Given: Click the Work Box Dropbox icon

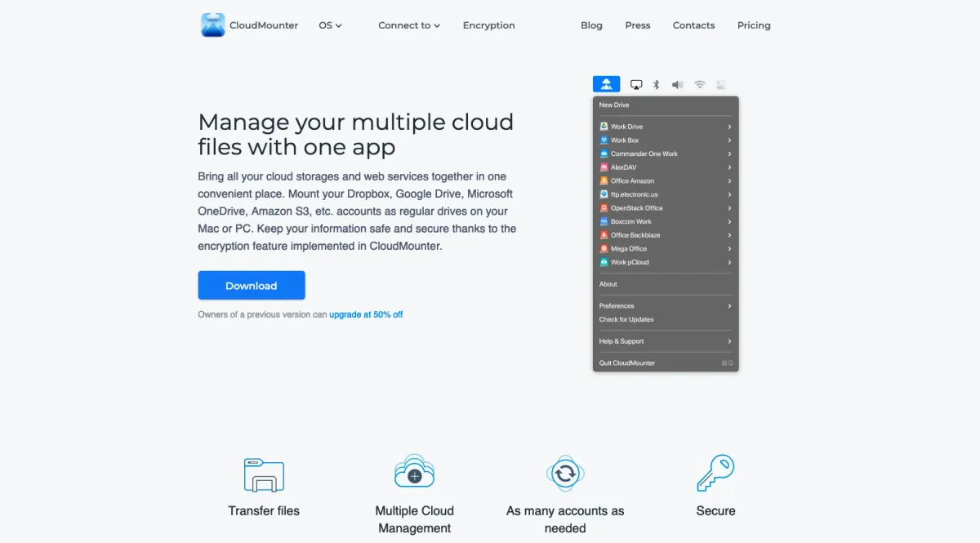Looking at the screenshot, I should [604, 140].
